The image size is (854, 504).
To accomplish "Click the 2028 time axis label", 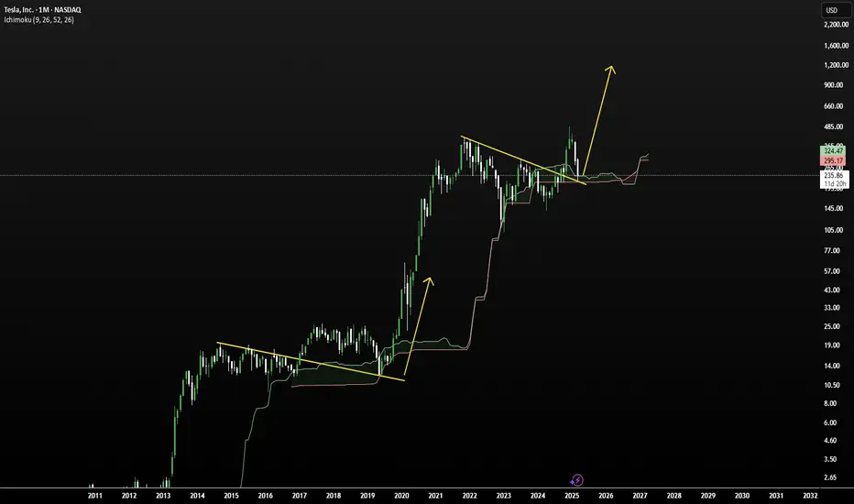I will 673,496.
